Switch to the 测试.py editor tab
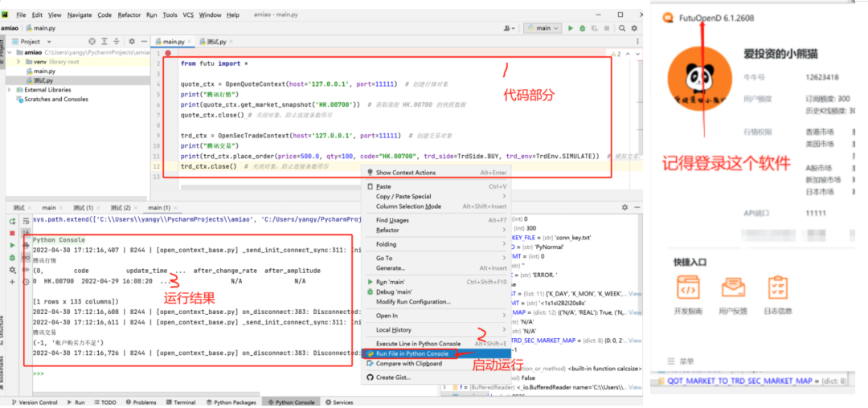Image resolution: width=868 pixels, height=408 pixels. click(213, 42)
